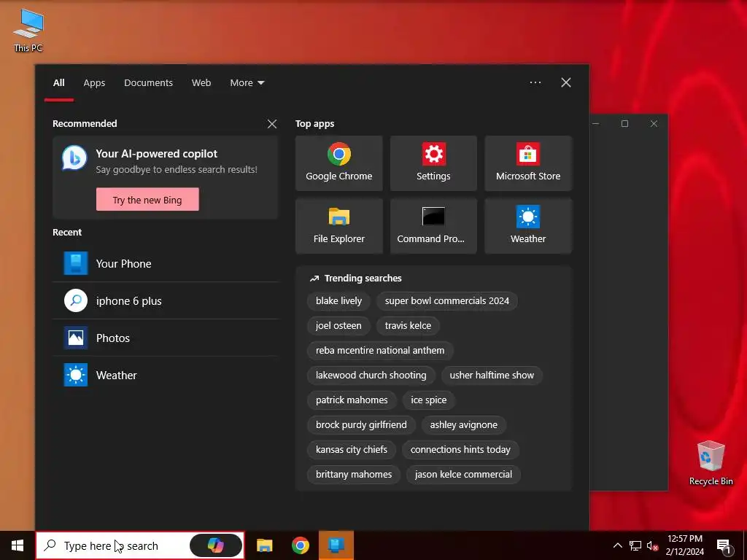747x560 pixels.
Task: Open Chrome from the taskbar
Action: [300, 545]
